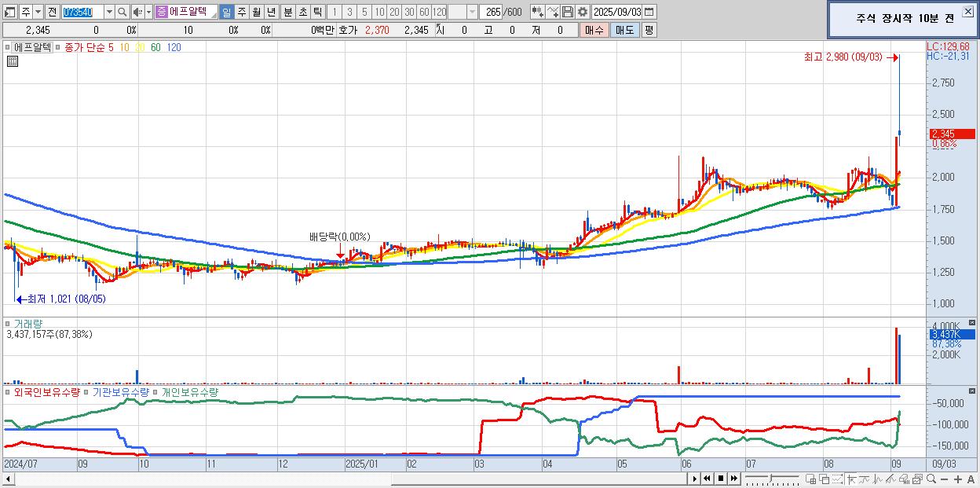
Task: Click the wave pattern tool icon
Action: click(x=878, y=479)
